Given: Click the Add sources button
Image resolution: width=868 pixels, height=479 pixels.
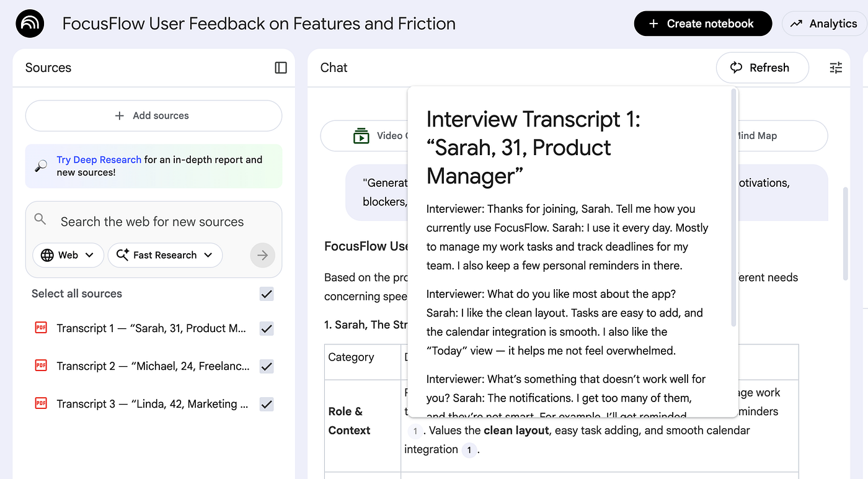Looking at the screenshot, I should click(153, 115).
